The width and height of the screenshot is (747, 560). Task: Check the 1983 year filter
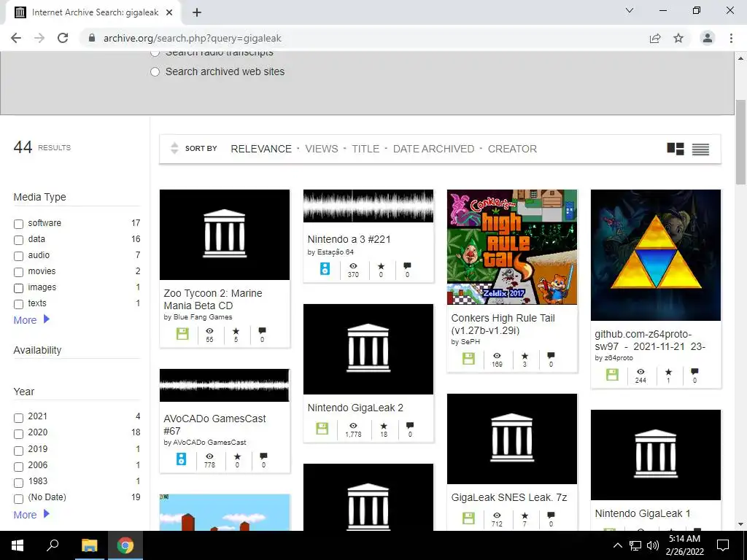point(18,483)
